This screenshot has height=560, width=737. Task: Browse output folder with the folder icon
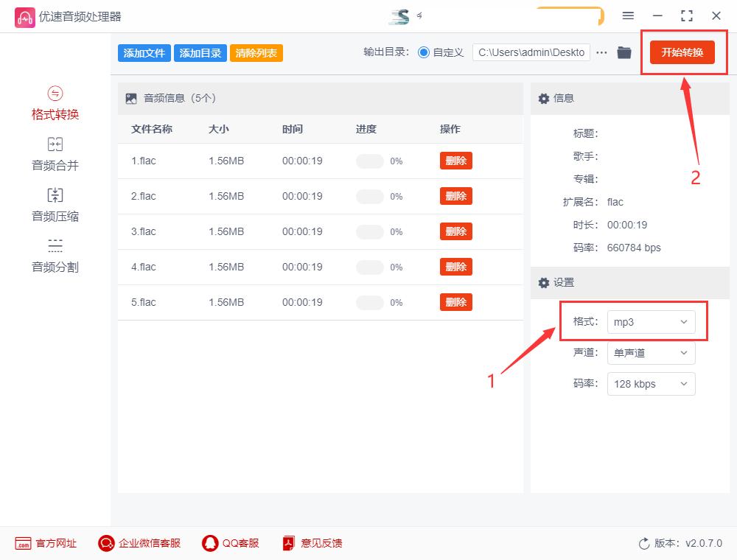pyautogui.click(x=625, y=52)
